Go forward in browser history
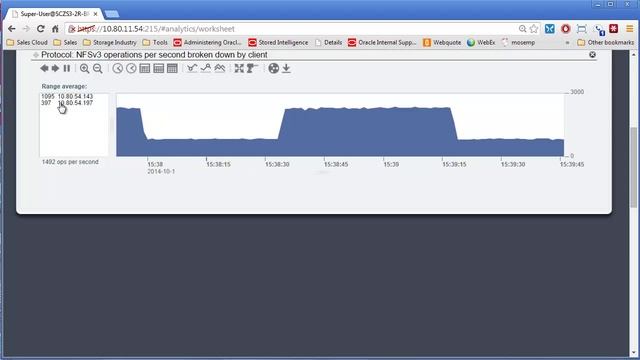This screenshot has width=640, height=360. point(26,29)
